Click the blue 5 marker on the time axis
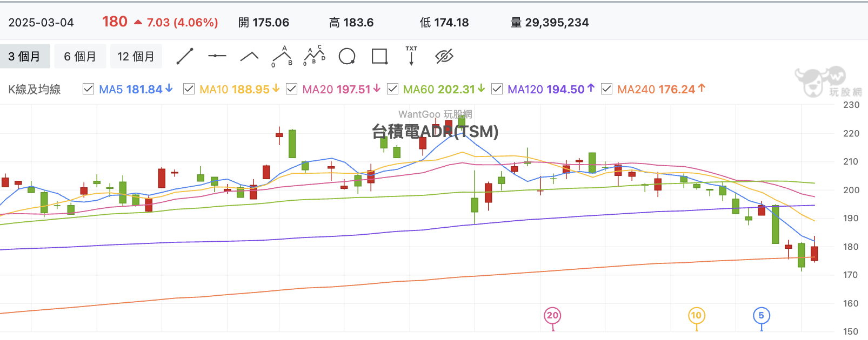The width and height of the screenshot is (868, 340). (761, 316)
